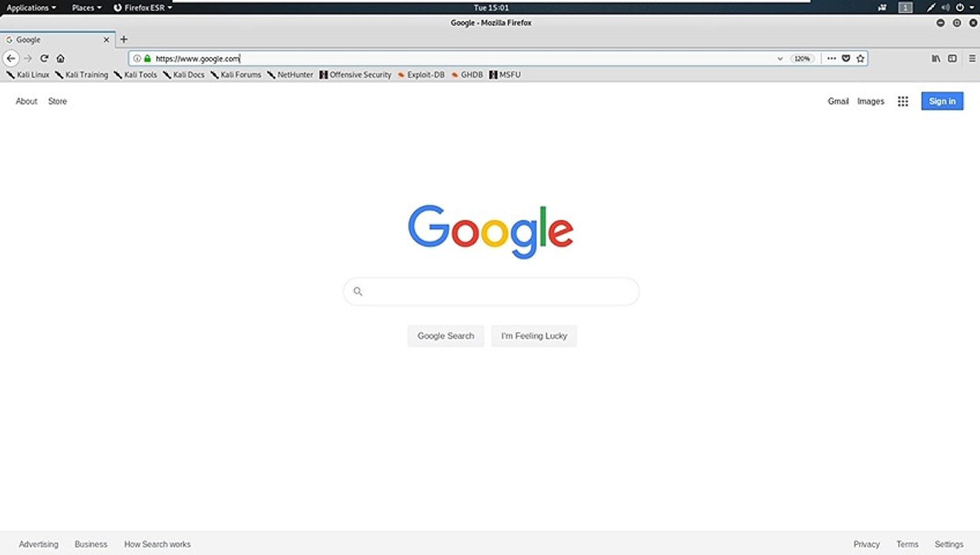Open GHDB bookmark
The height and width of the screenshot is (555, 980).
[x=467, y=75]
